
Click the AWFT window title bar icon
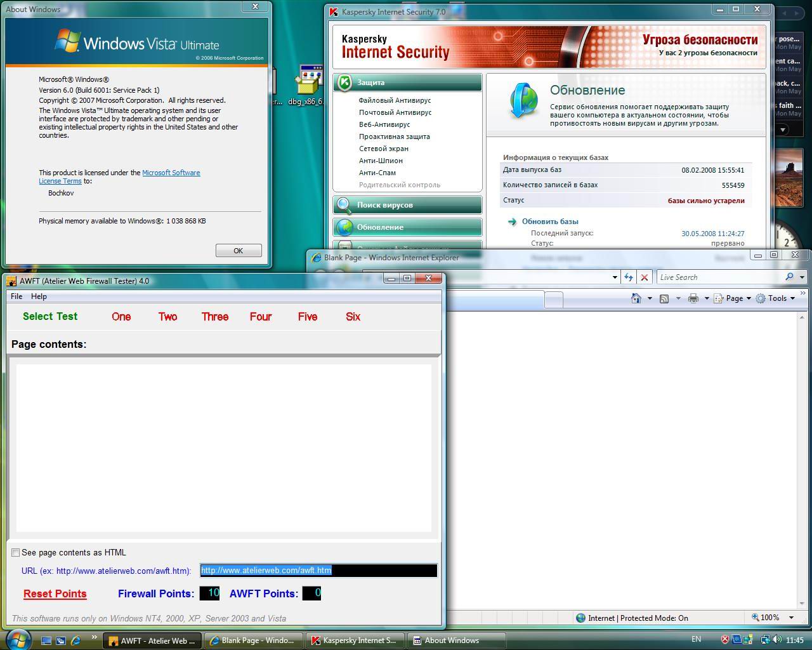pyautogui.click(x=11, y=281)
